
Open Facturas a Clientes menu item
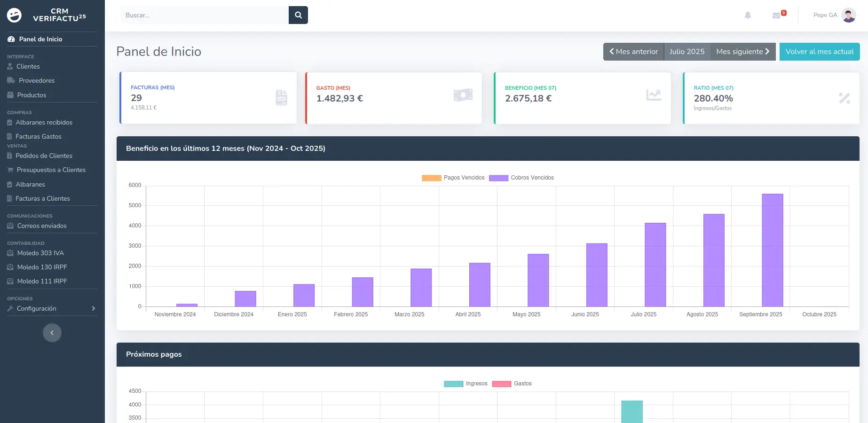pyautogui.click(x=42, y=198)
